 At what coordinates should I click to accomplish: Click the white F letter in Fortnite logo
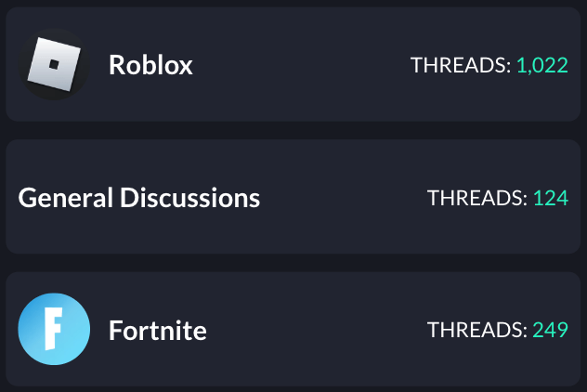click(53, 331)
